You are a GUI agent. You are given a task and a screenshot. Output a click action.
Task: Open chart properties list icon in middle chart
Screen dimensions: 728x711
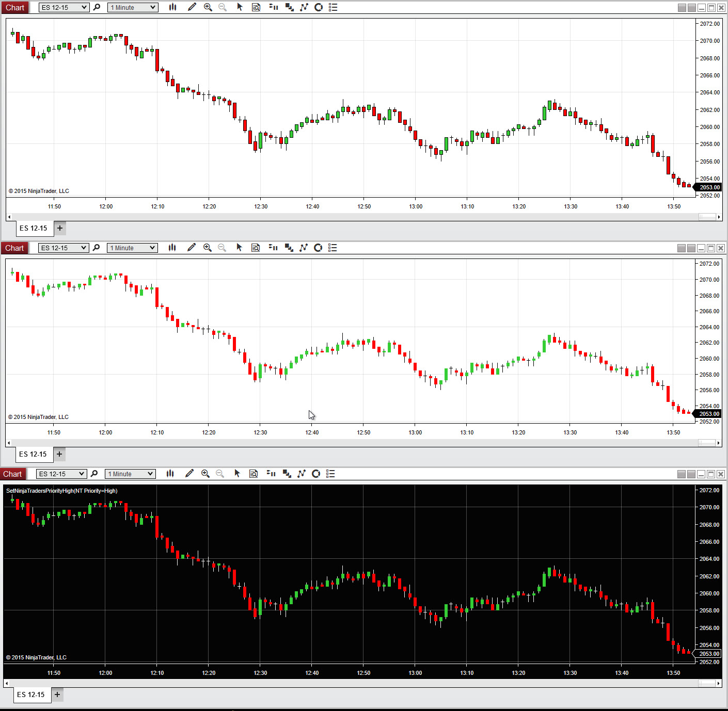pos(333,248)
